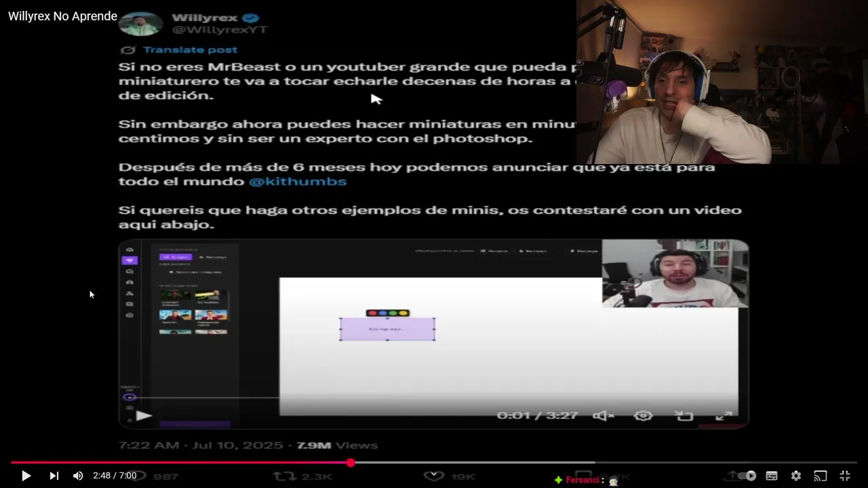868x488 pixels.
Task: Play the paused YouTube video
Action: coord(26,476)
